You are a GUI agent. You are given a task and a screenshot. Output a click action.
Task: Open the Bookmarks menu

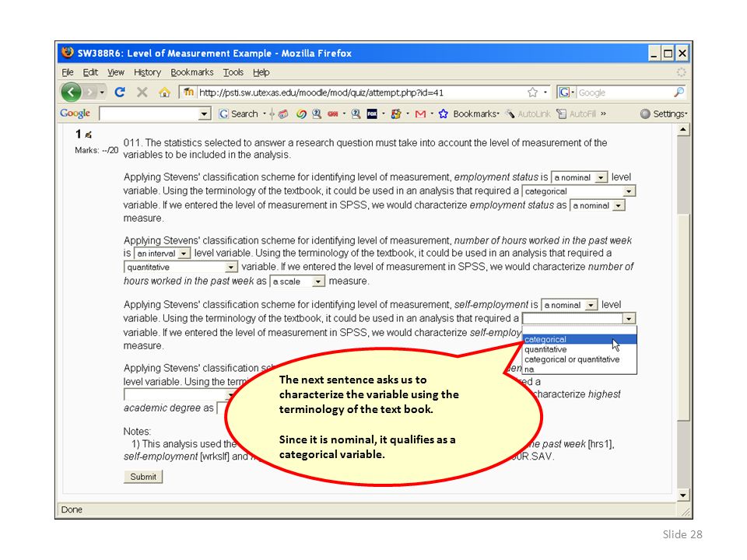(192, 72)
